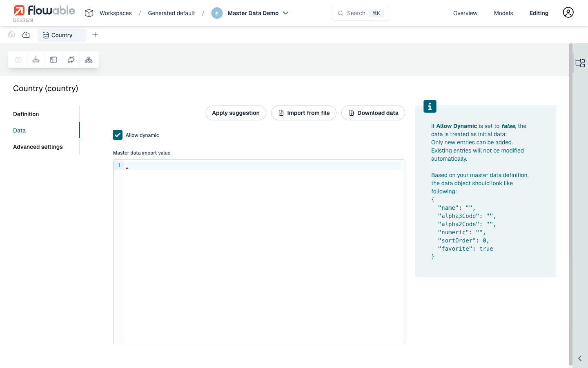588x368 pixels.
Task: Switch to Advanced settings section
Action: 38,147
